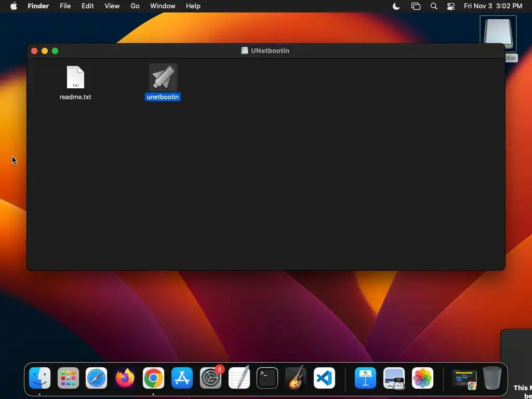The width and height of the screenshot is (532, 399).
Task: Open the Help menu
Action: coord(193,6)
